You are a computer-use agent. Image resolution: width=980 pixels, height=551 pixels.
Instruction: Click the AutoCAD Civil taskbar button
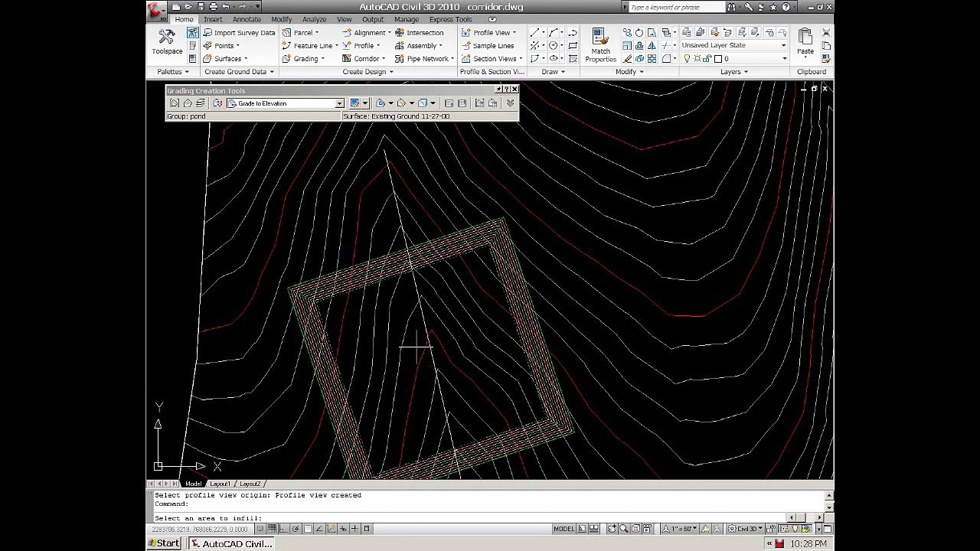[x=231, y=543]
